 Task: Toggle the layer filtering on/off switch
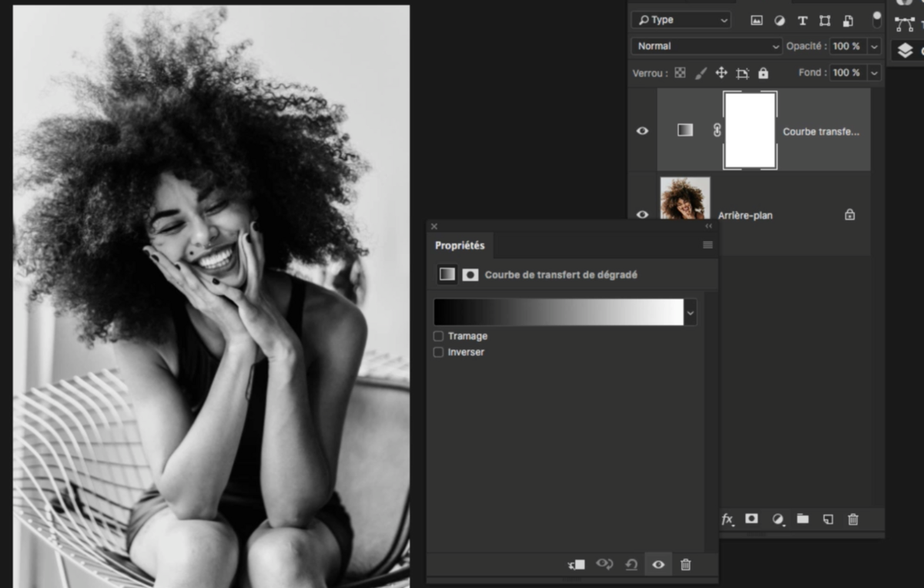[876, 20]
